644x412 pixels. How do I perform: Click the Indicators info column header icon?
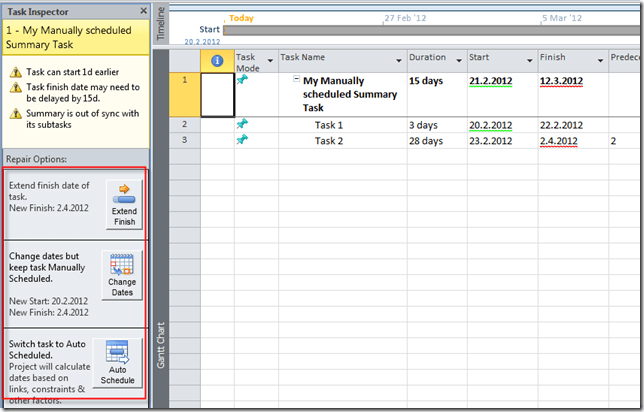click(x=217, y=61)
